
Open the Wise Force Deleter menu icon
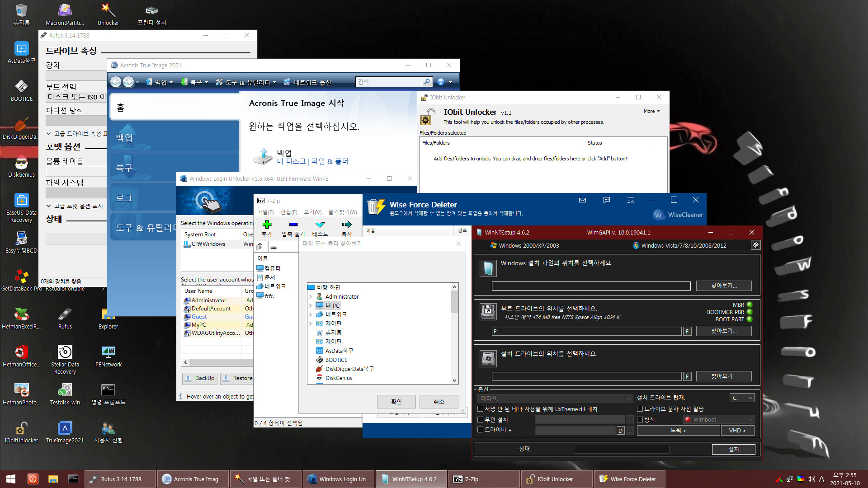(631, 200)
